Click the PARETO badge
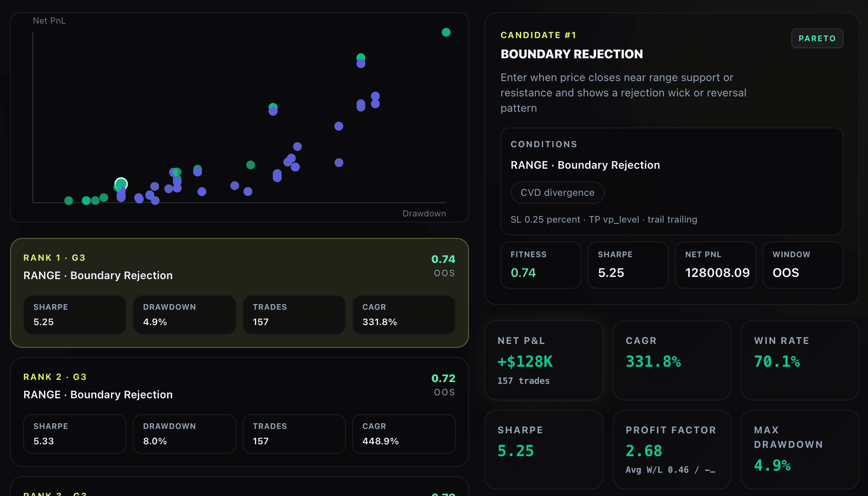The image size is (868, 496). (x=817, y=39)
